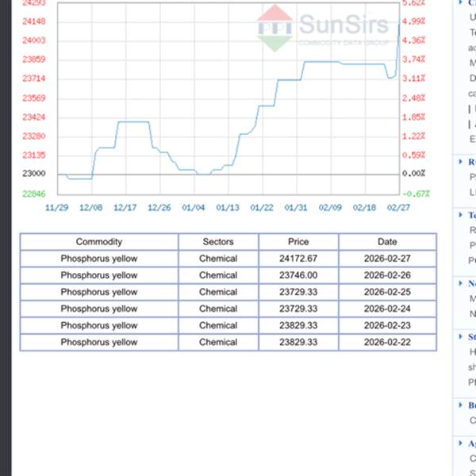The image size is (476, 476).
Task: Click the 23746.00 price cell
Action: 298,275
